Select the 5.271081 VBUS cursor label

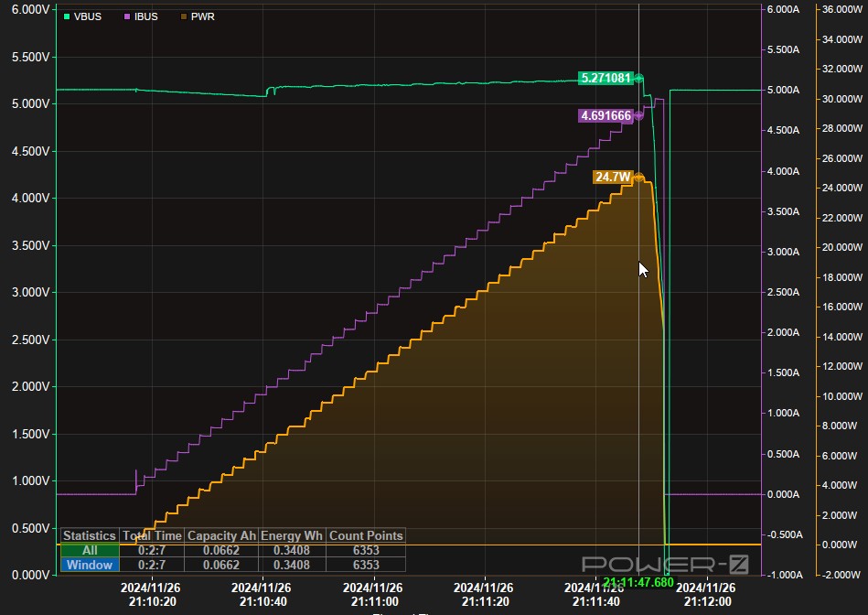click(605, 78)
